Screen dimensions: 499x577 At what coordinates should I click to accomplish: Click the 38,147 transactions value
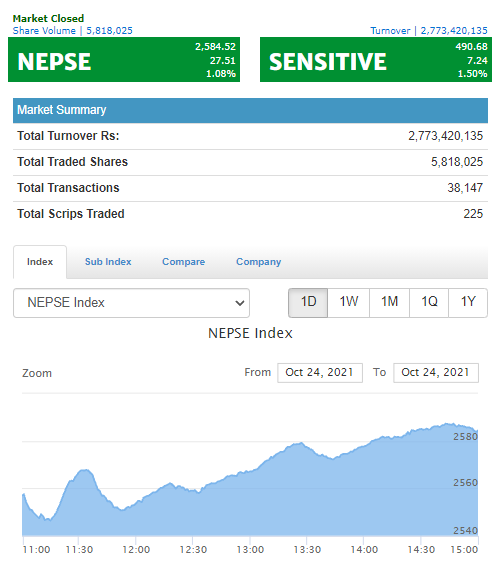(x=465, y=188)
